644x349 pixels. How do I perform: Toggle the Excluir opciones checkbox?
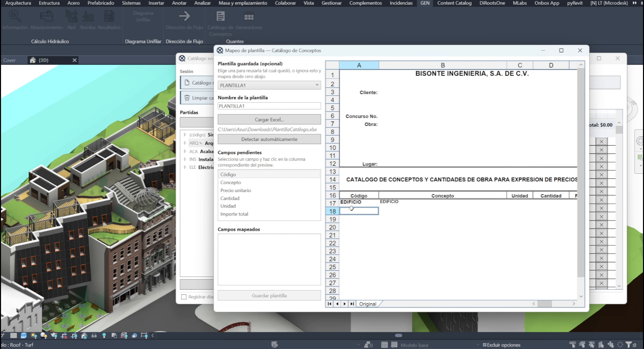pos(484,345)
